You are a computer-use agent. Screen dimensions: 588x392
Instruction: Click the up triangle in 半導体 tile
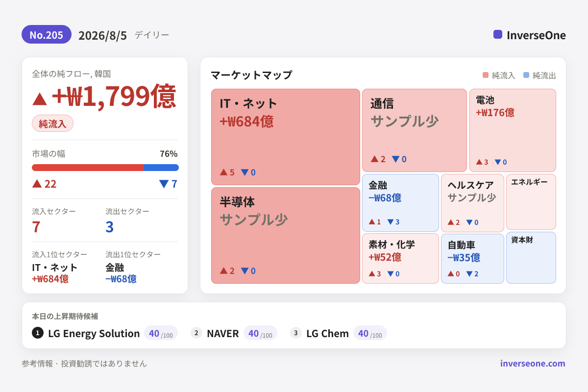[x=223, y=270]
